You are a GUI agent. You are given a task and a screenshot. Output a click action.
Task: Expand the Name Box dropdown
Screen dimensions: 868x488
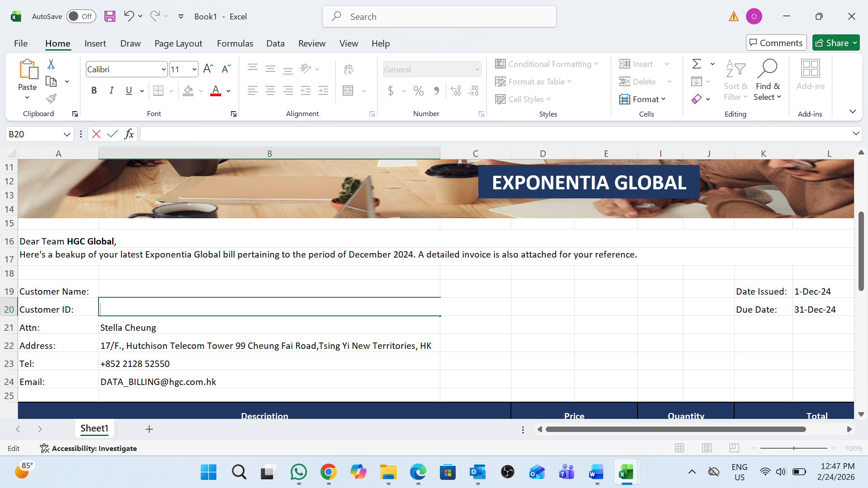(x=66, y=134)
